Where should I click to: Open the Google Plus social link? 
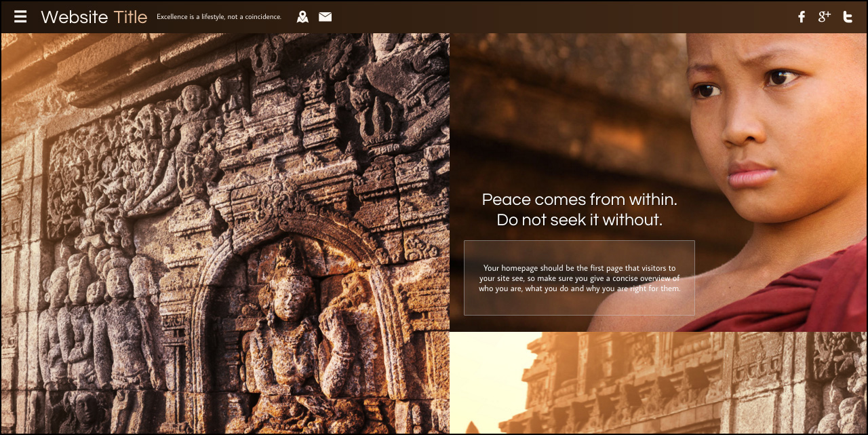(x=824, y=17)
